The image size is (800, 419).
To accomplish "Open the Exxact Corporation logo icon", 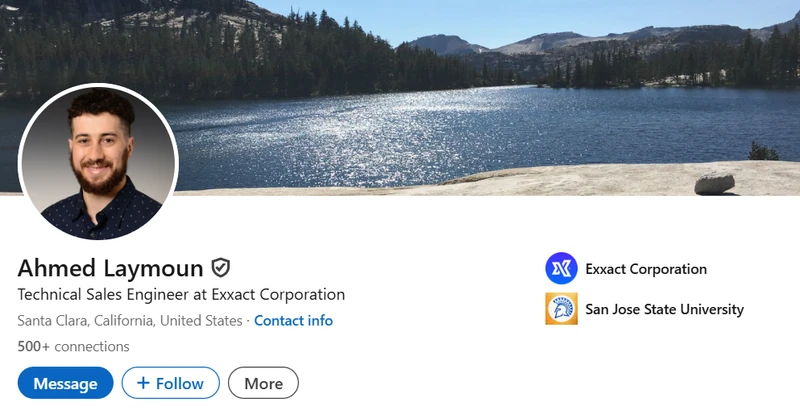I will 561,269.
